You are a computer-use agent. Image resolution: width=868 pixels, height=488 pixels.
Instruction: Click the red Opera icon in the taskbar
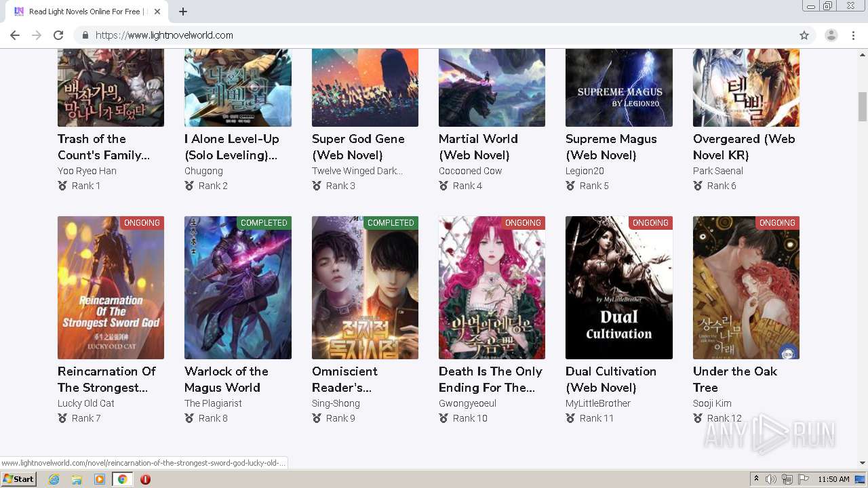pyautogui.click(x=145, y=479)
